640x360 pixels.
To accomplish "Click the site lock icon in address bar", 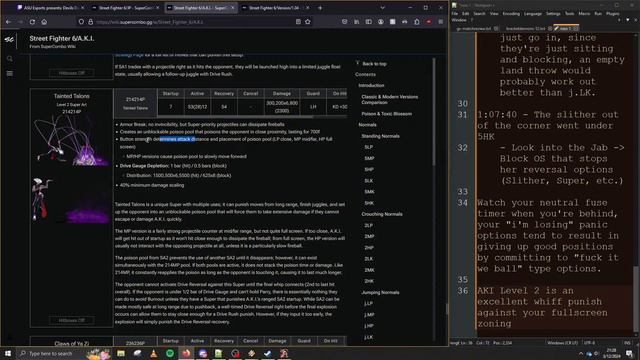I will pos(90,22).
